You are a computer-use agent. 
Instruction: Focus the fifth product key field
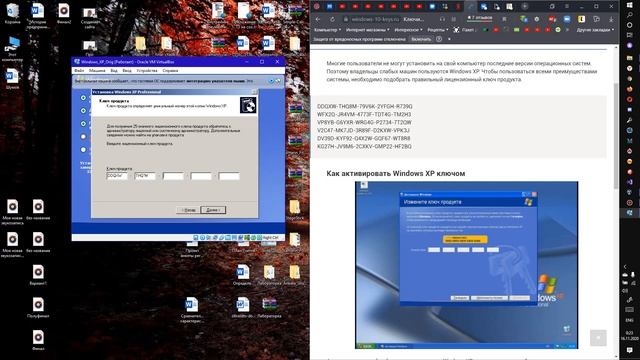pos(229,176)
